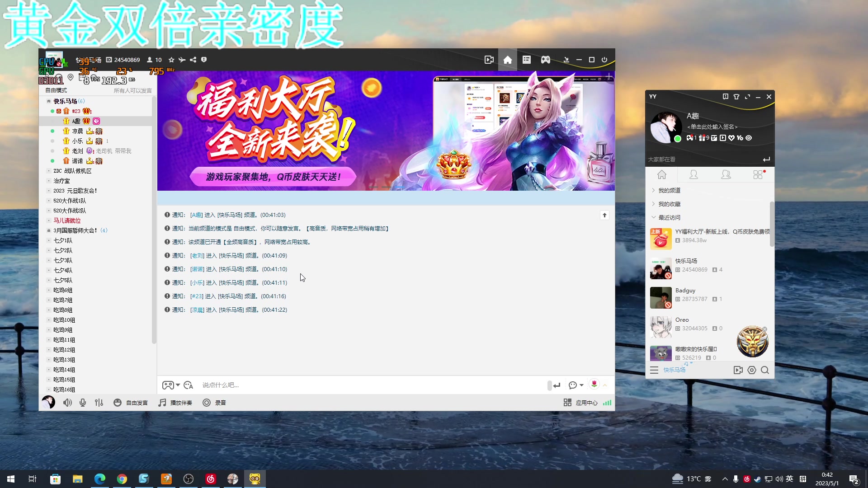Image resolution: width=868 pixels, height=488 pixels.
Task: Open the hamburger menu at YY window bottom
Action: 654,370
